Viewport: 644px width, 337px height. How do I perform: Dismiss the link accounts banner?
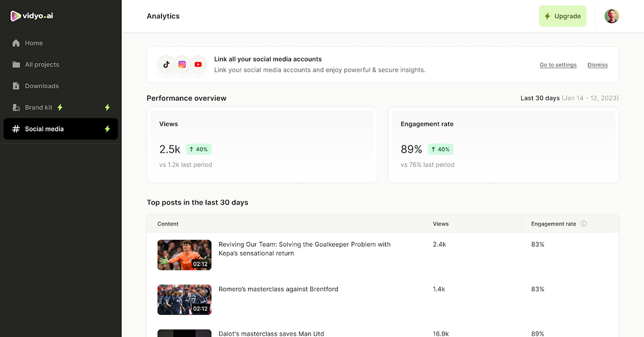[x=597, y=65]
